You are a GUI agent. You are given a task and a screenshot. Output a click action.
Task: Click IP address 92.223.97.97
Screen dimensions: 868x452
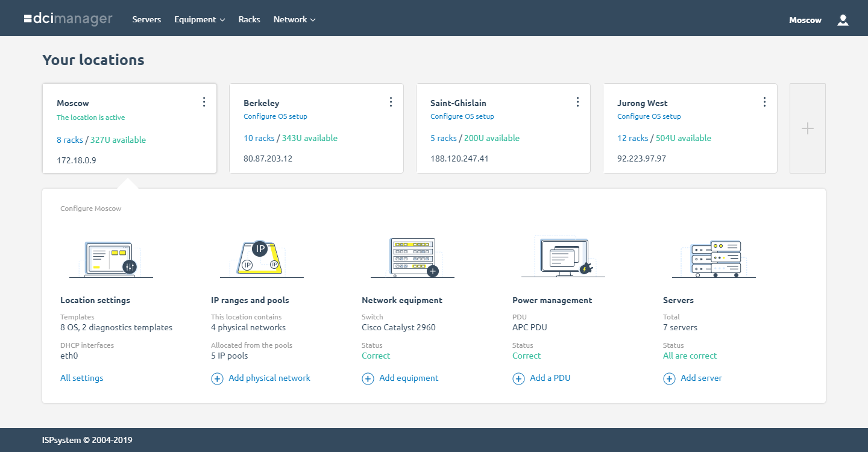coord(641,159)
